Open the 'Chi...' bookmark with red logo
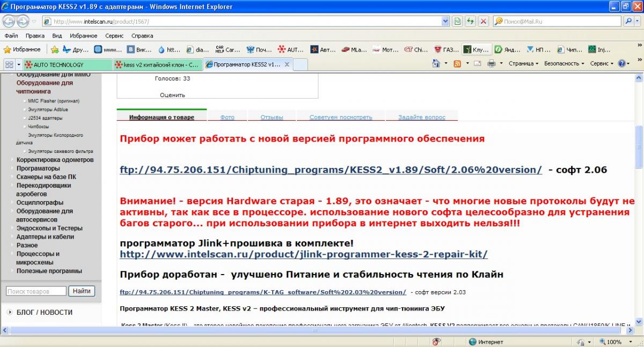The height and width of the screenshot is (347, 644). pos(416,49)
